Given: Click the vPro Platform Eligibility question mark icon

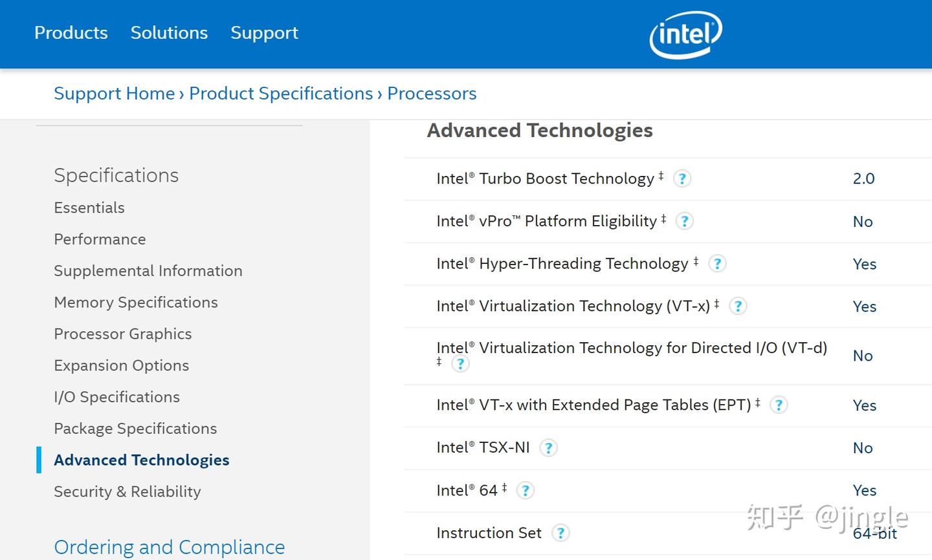Looking at the screenshot, I should (x=684, y=221).
